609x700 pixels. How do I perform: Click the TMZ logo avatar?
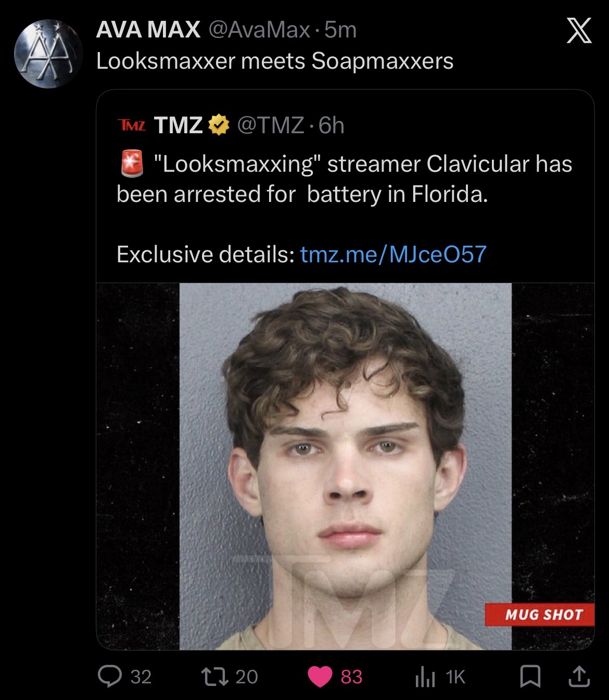[131, 125]
